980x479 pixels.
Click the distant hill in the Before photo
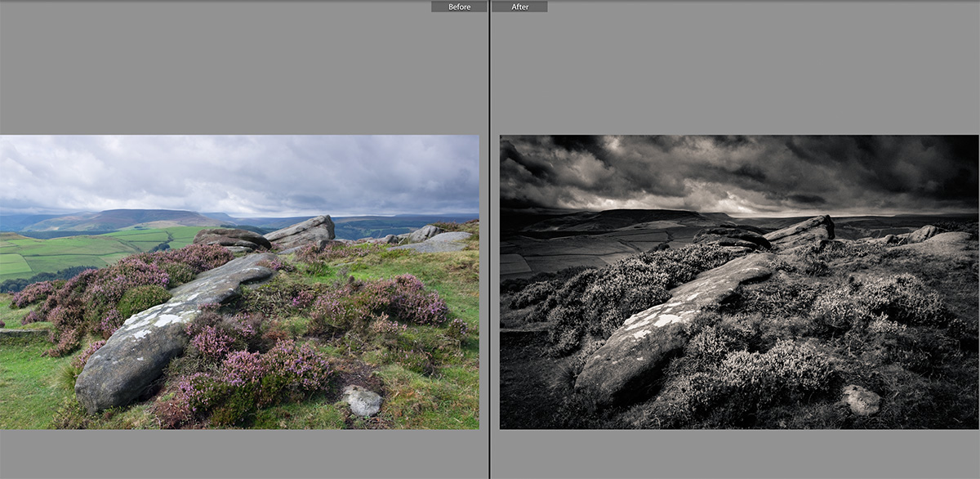[x=122, y=218]
